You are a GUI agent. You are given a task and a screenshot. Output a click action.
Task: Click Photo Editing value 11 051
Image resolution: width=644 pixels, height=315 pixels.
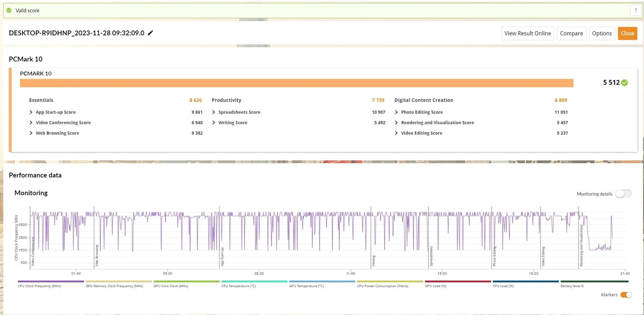click(x=561, y=112)
